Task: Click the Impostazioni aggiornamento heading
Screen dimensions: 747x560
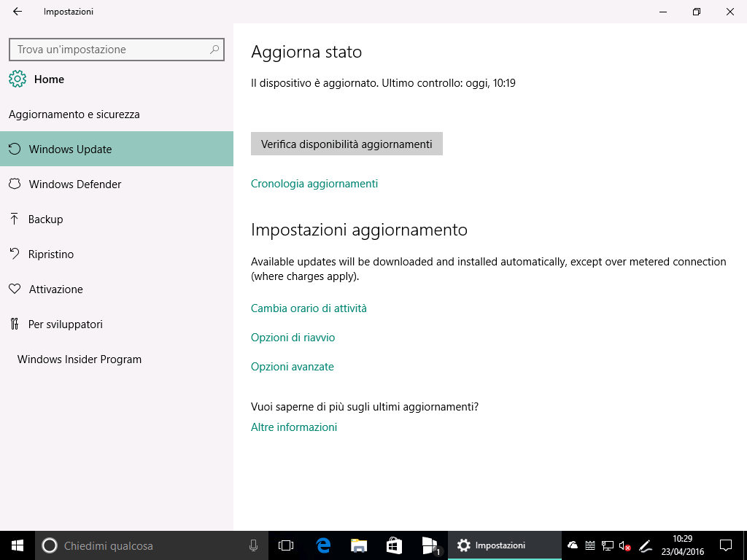Action: click(x=359, y=230)
